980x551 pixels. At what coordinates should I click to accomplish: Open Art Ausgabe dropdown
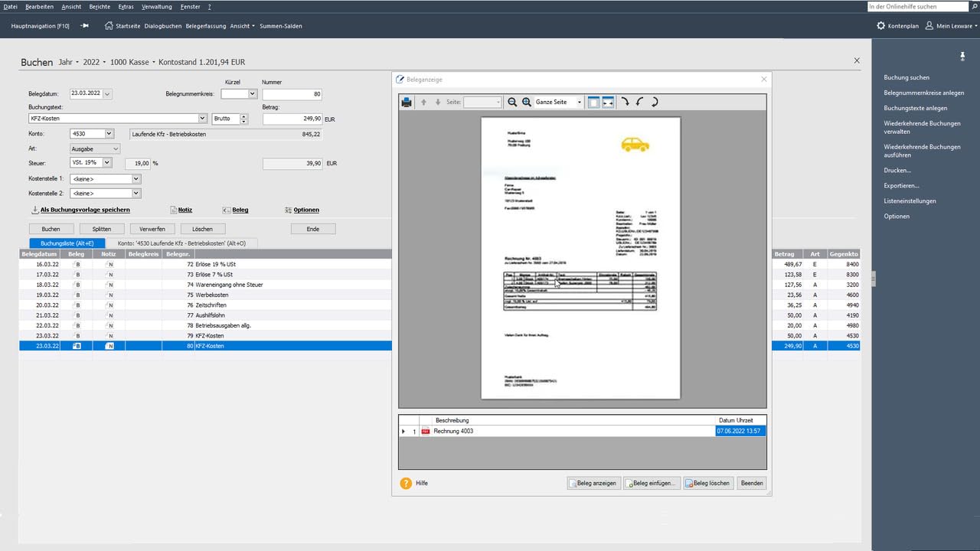[116, 148]
